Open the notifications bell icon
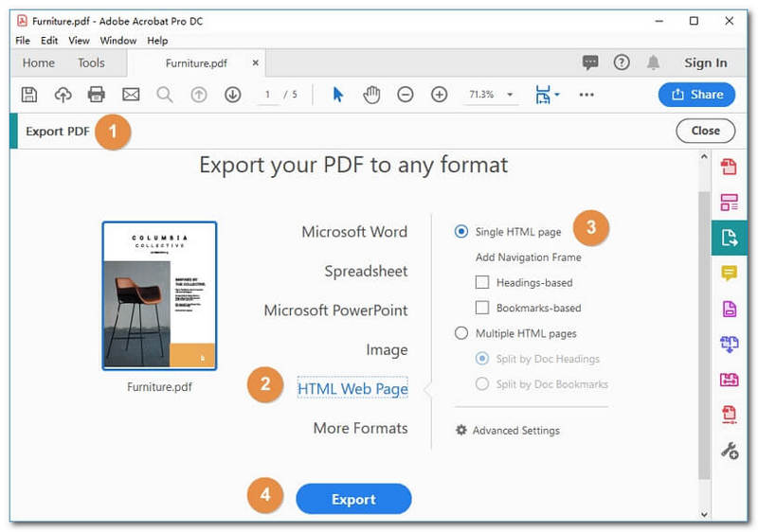This screenshot has width=758, height=532. coord(653,63)
